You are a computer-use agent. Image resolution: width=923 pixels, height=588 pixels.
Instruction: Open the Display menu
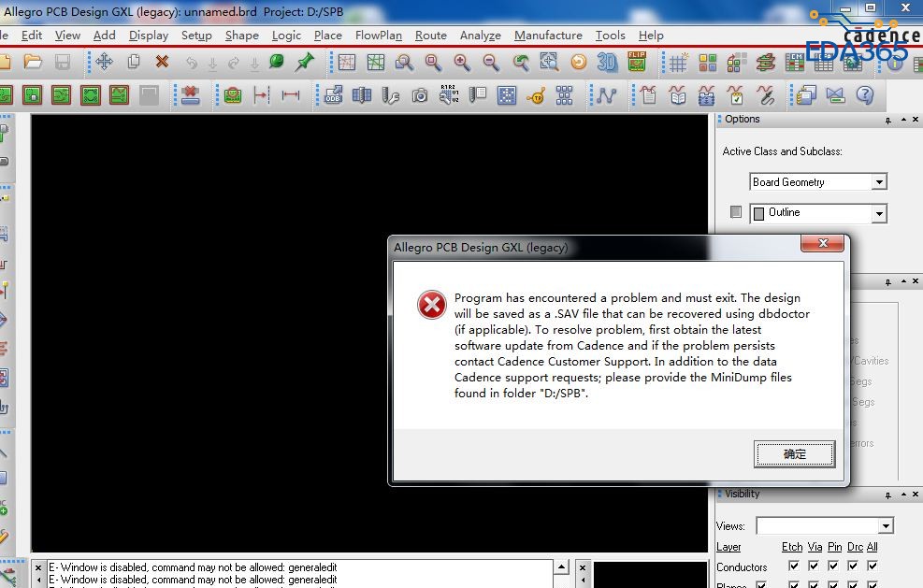pyautogui.click(x=149, y=36)
